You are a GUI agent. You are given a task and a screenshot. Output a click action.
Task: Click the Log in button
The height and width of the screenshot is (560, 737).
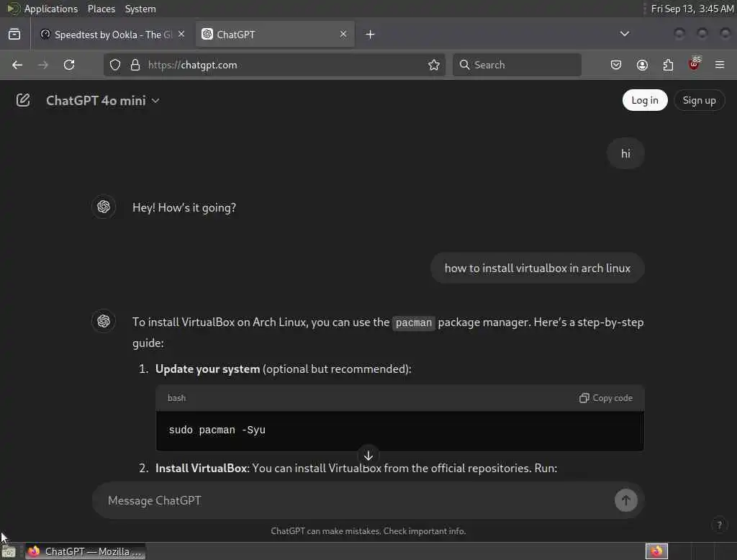pyautogui.click(x=644, y=100)
